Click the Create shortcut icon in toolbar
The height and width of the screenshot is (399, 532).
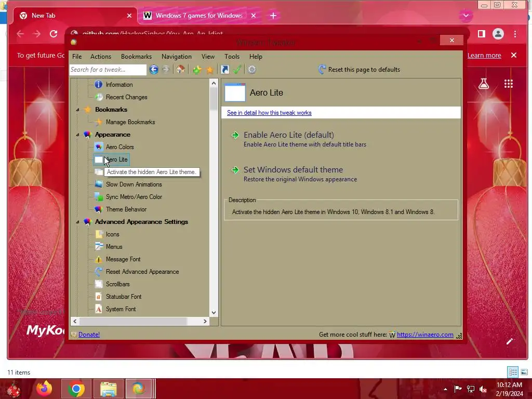pos(224,70)
